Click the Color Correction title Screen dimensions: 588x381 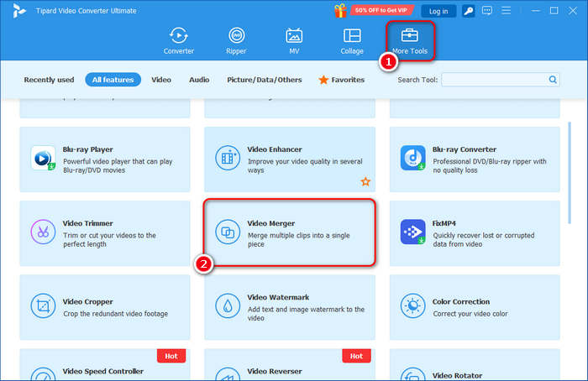[461, 301]
